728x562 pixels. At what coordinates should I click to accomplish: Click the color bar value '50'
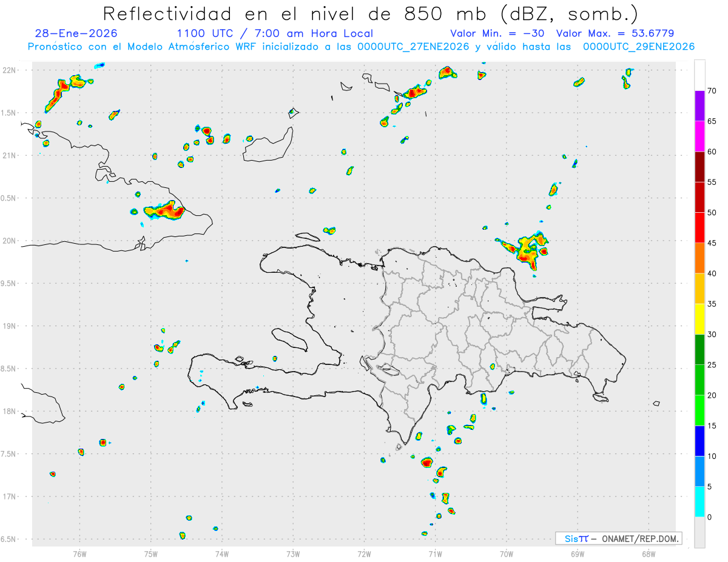coord(712,213)
